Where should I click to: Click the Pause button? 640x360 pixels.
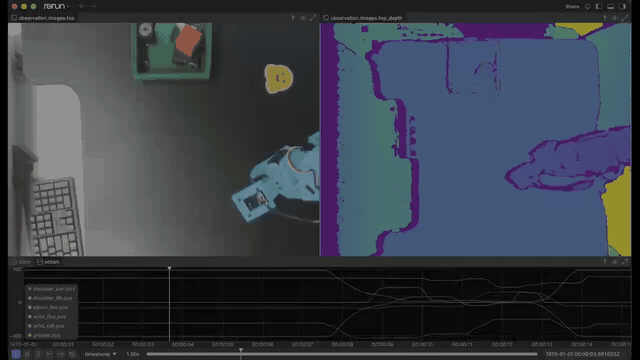[x=38, y=354]
